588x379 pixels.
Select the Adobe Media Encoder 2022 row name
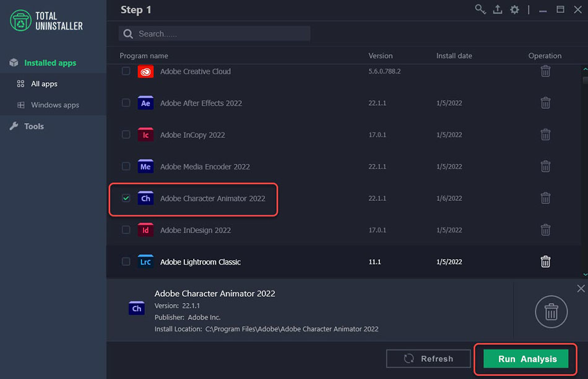coord(205,167)
